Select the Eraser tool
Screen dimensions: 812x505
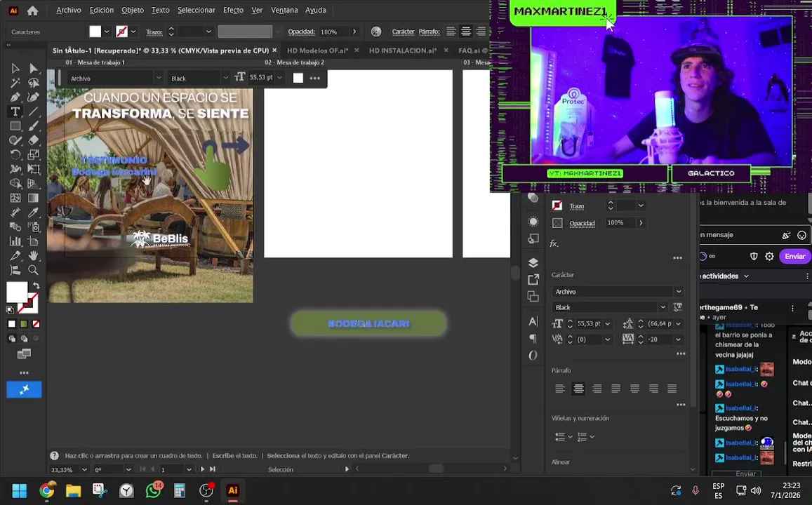33,140
